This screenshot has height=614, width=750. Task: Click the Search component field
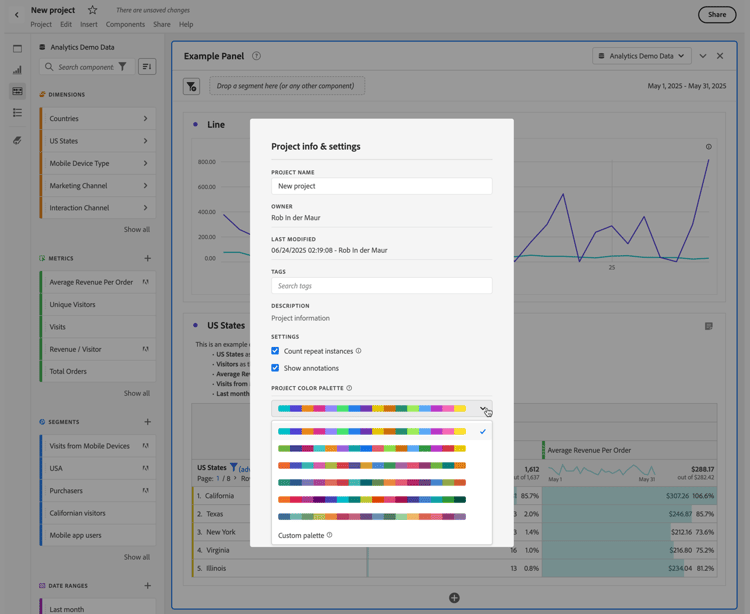click(x=86, y=67)
